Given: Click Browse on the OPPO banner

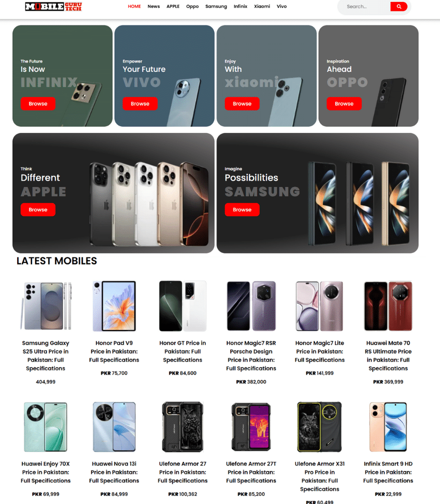Looking at the screenshot, I should pyautogui.click(x=344, y=104).
